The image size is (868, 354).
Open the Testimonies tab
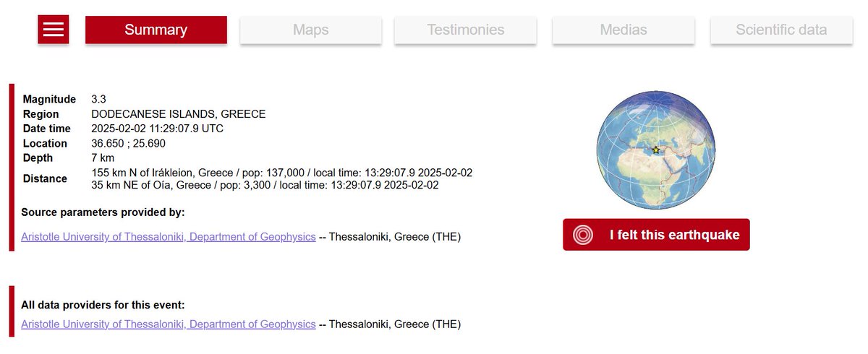[466, 30]
